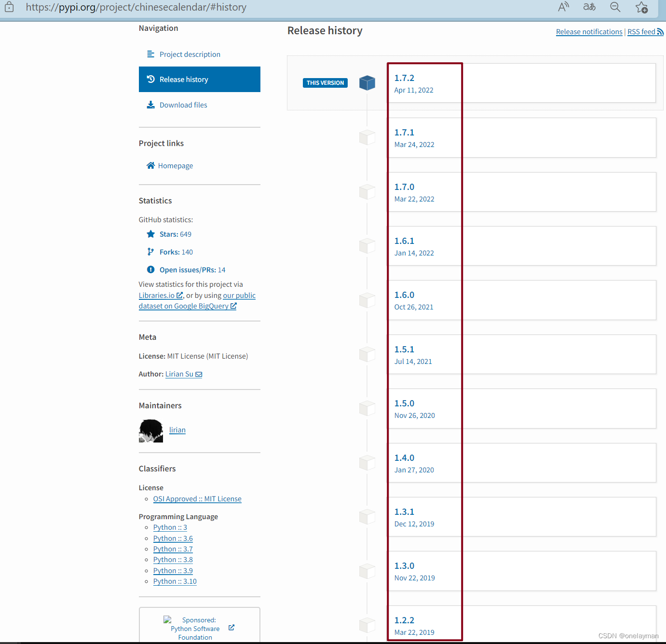This screenshot has width=666, height=644.
Task: Open release 1.6.1 from Jan 14, 2022
Action: click(522, 246)
